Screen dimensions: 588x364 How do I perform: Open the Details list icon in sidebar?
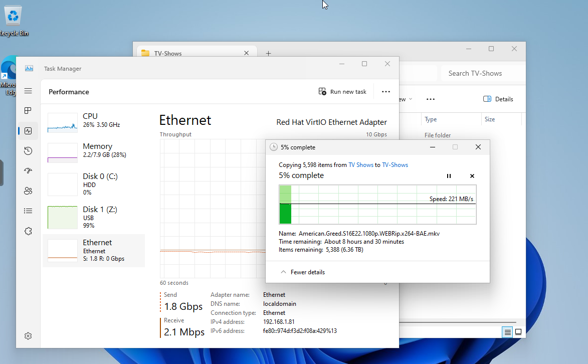pos(28,211)
